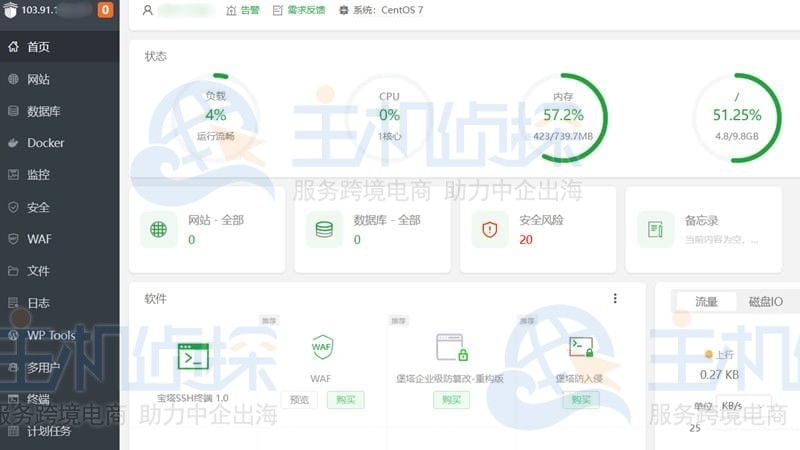The width and height of the screenshot is (800, 450).
Task: Open the 宝塔SSH终端 1.0 software icon
Action: [193, 356]
